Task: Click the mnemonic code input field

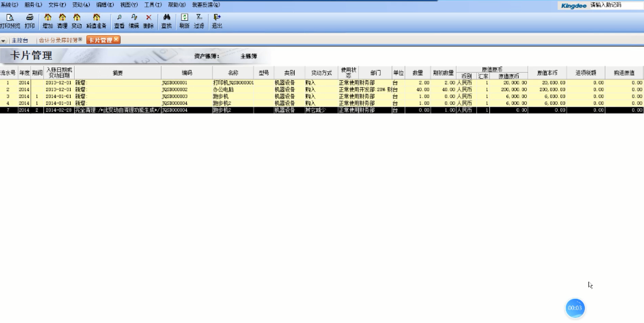Action: tap(615, 5)
